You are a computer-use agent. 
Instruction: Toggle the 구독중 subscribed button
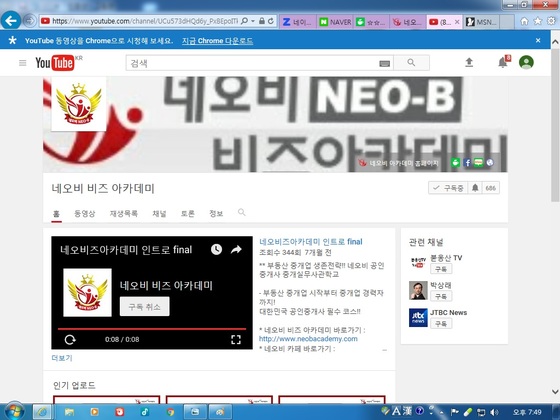[448, 188]
